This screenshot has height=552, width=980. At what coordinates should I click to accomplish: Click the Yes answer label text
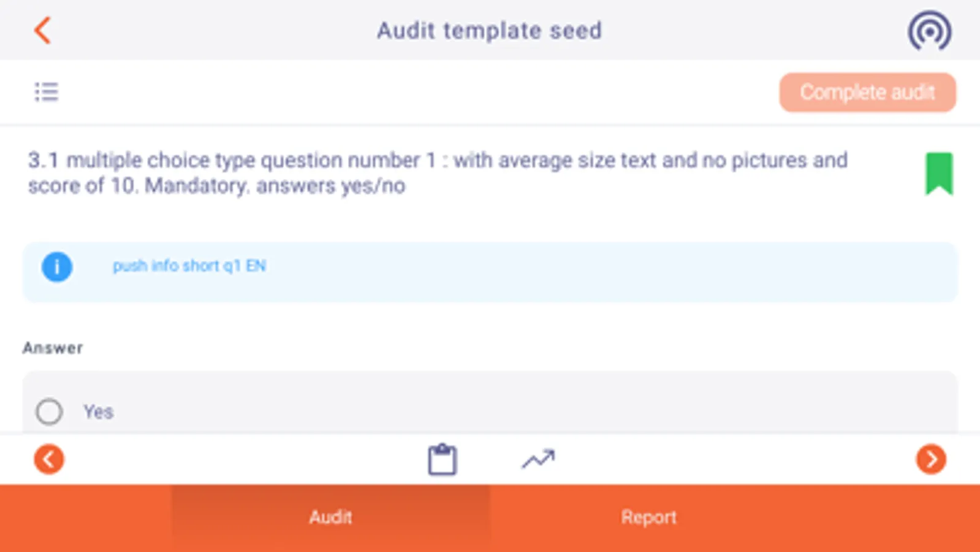tap(98, 412)
